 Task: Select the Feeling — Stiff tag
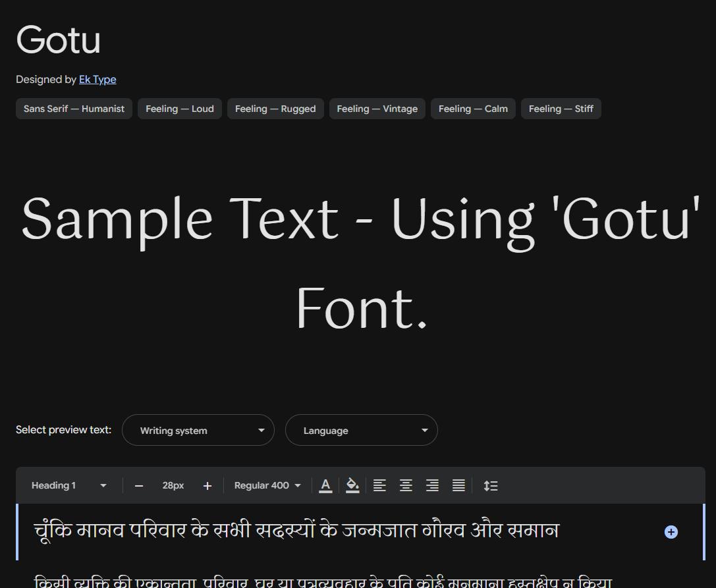pyautogui.click(x=561, y=109)
